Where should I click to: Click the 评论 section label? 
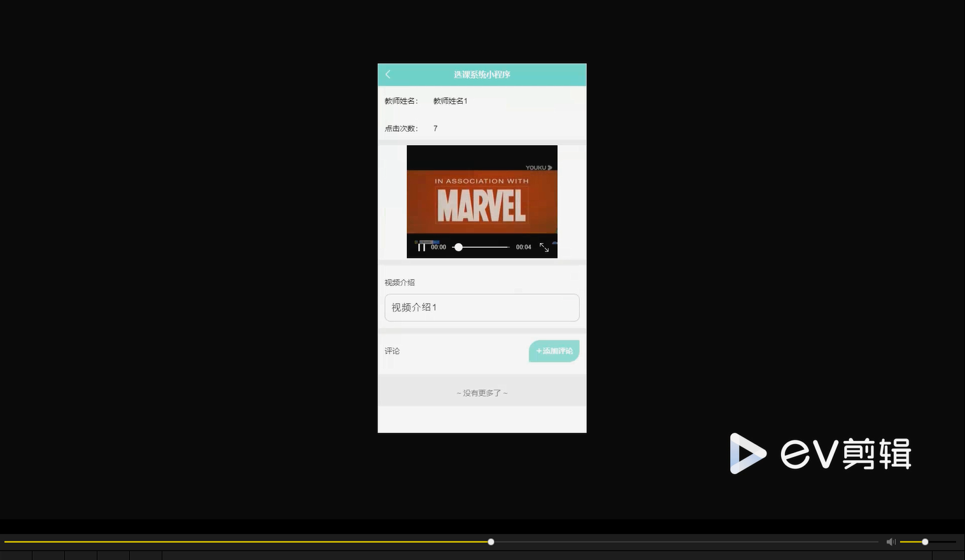(392, 351)
